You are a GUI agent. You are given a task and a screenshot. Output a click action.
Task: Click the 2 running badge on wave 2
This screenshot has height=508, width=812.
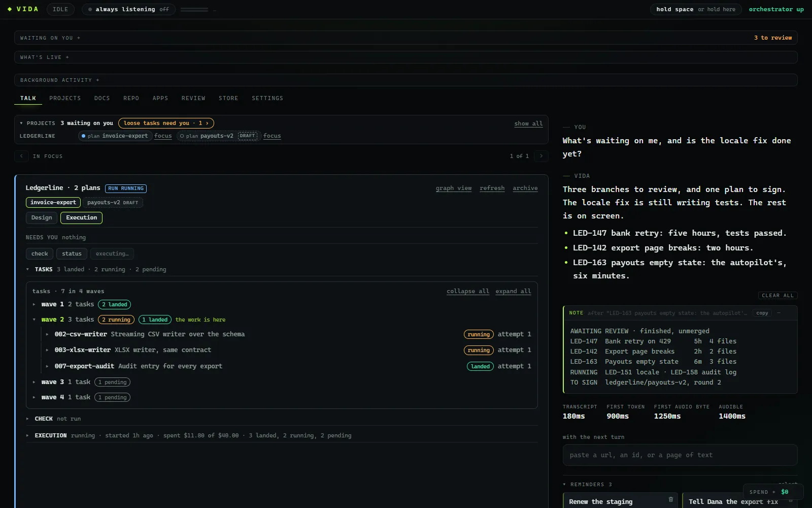point(116,320)
